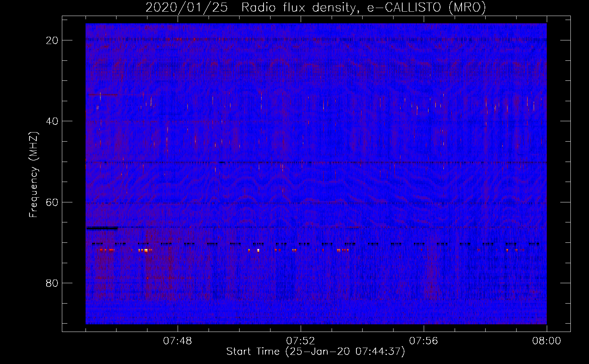Click the '20' frequency tick label

click(52, 40)
